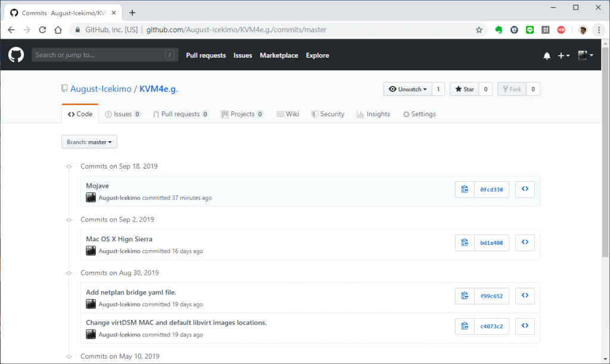Viewport: 610px width, 364px height.
Task: Switch to the Issues repo tab
Action: point(123,114)
